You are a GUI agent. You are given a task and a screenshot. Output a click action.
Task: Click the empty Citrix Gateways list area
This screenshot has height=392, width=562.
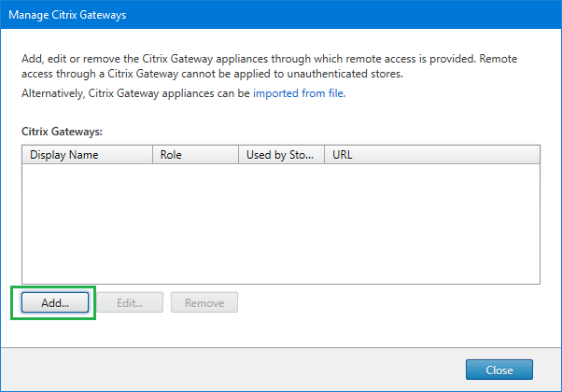280,224
